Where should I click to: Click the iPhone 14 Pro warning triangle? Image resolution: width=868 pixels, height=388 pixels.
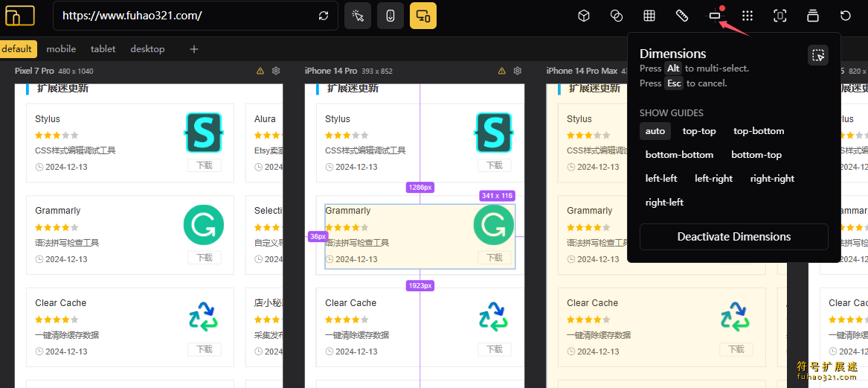coord(501,71)
